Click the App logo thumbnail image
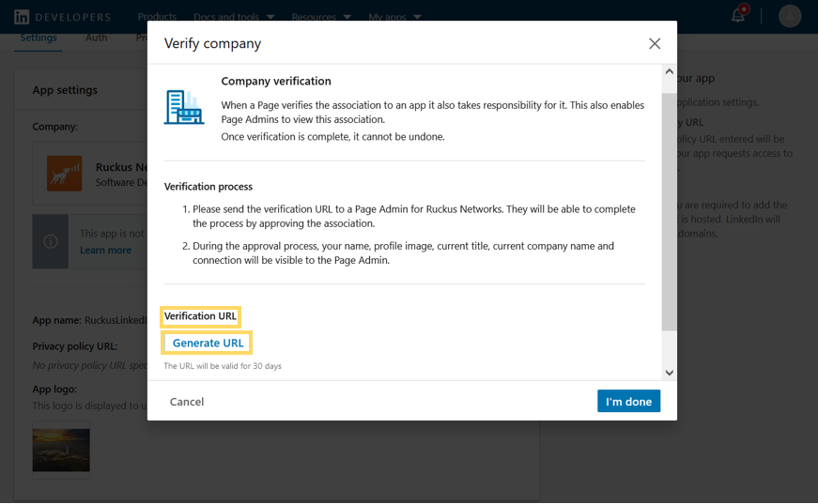Image resolution: width=818 pixels, height=504 pixels. (x=61, y=450)
